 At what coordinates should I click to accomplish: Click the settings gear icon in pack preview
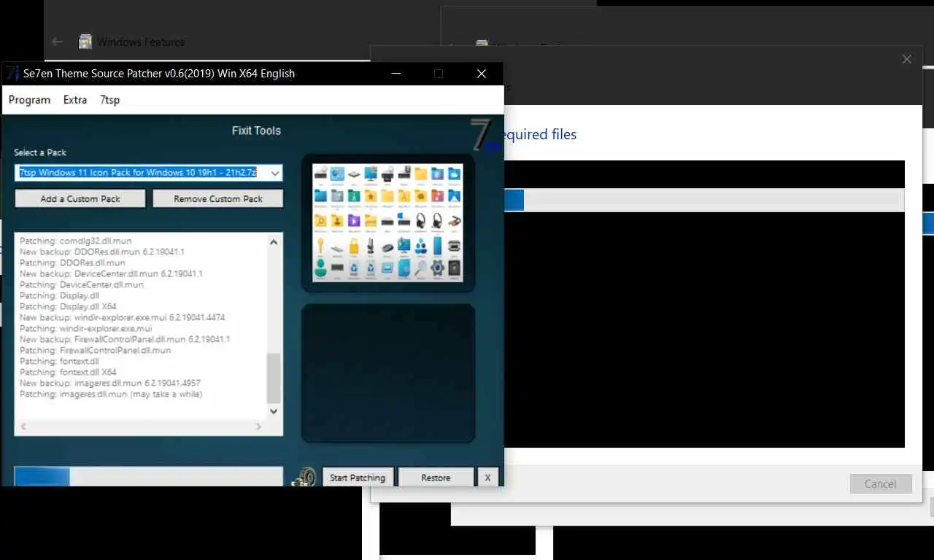point(438,267)
